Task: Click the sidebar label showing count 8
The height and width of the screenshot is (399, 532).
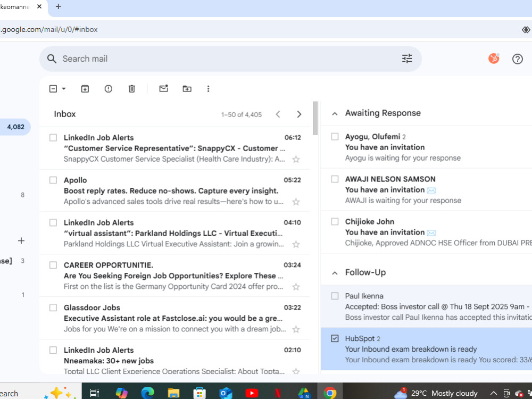Action: click(23, 195)
